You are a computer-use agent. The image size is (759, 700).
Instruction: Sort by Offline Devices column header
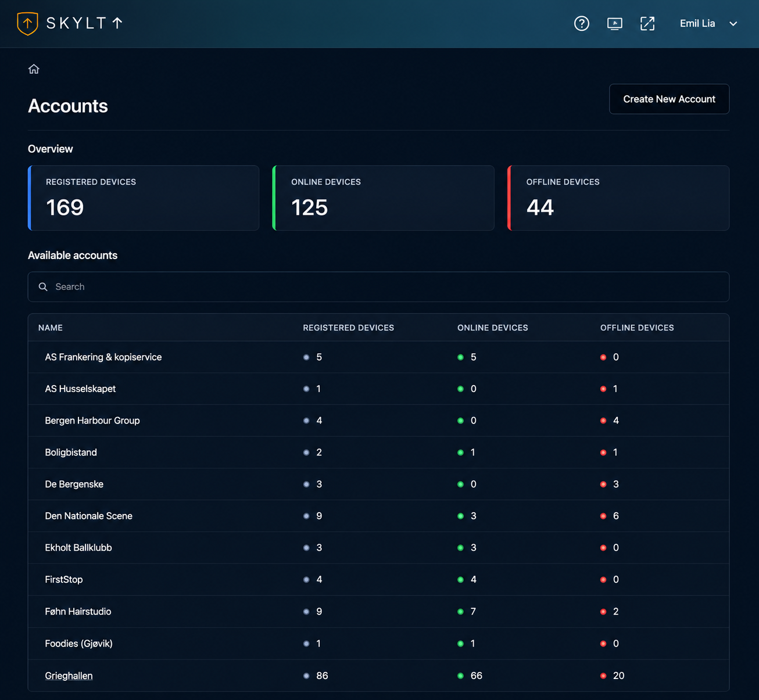637,328
